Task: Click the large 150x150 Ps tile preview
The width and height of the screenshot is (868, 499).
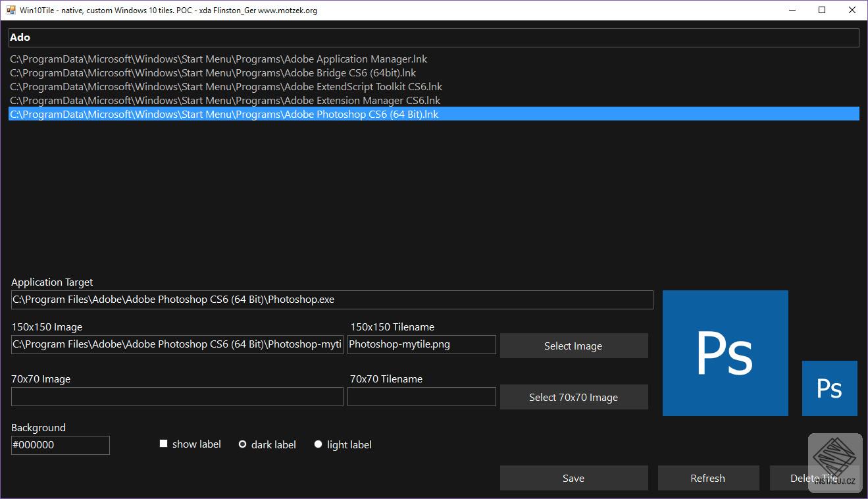Action: [x=725, y=353]
